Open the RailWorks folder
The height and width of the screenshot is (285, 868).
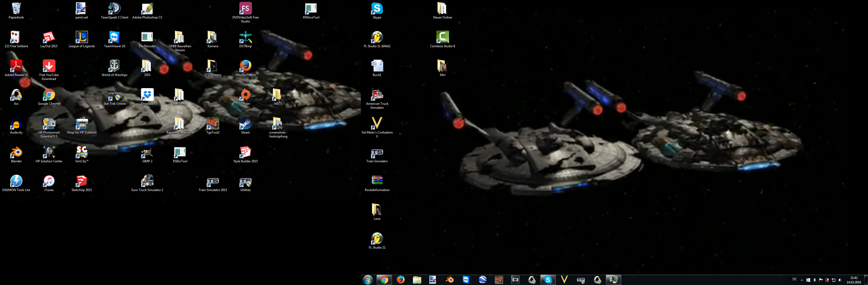point(180,97)
